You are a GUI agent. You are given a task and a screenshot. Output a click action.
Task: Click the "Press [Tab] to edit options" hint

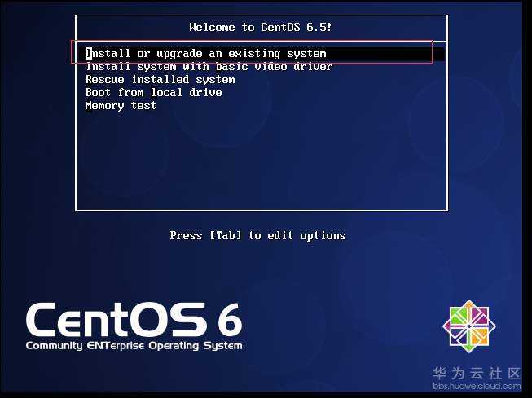[x=257, y=235]
